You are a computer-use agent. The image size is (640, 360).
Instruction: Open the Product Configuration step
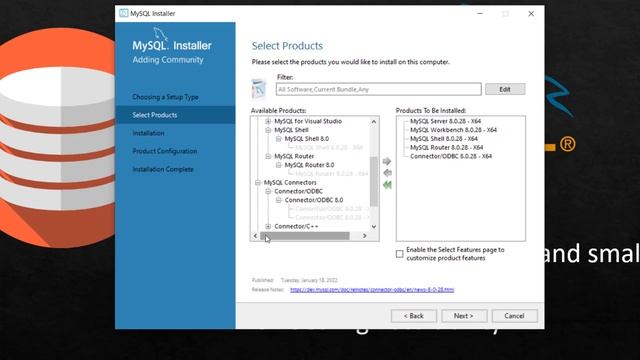click(164, 151)
